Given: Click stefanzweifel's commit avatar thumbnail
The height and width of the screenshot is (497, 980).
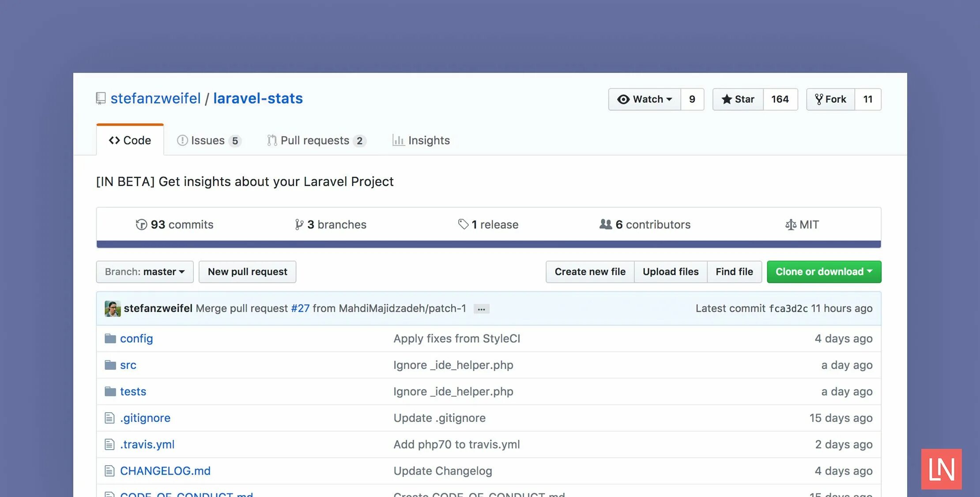Looking at the screenshot, I should click(x=113, y=308).
